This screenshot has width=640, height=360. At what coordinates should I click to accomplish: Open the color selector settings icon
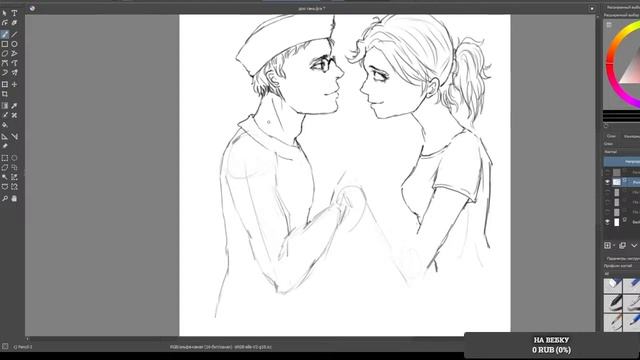pos(609,25)
